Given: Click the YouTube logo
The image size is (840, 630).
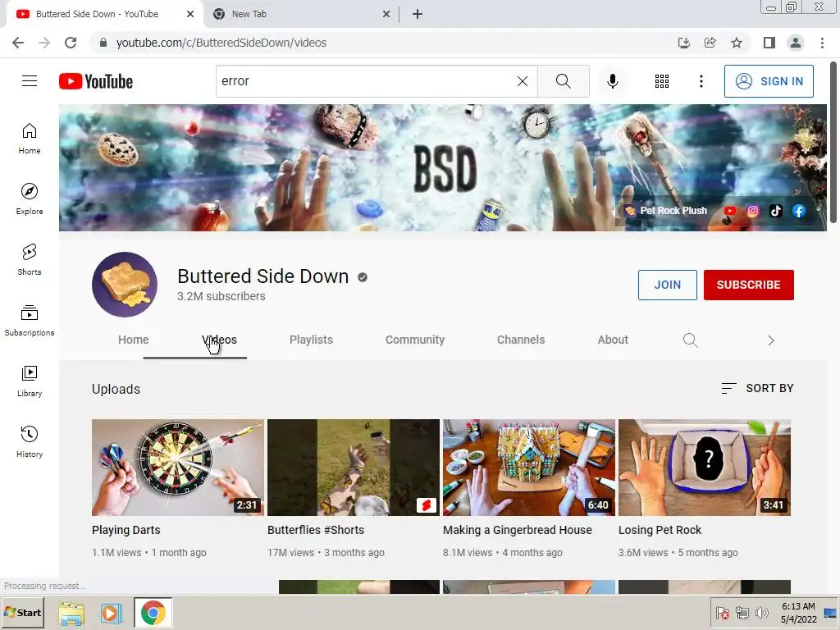Looking at the screenshot, I should click(96, 81).
